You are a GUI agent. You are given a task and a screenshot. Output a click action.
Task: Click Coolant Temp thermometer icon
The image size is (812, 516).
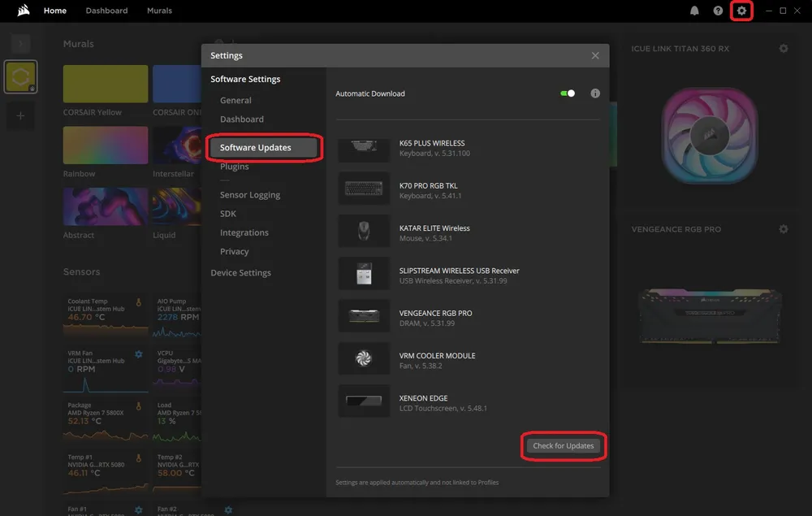tap(139, 302)
